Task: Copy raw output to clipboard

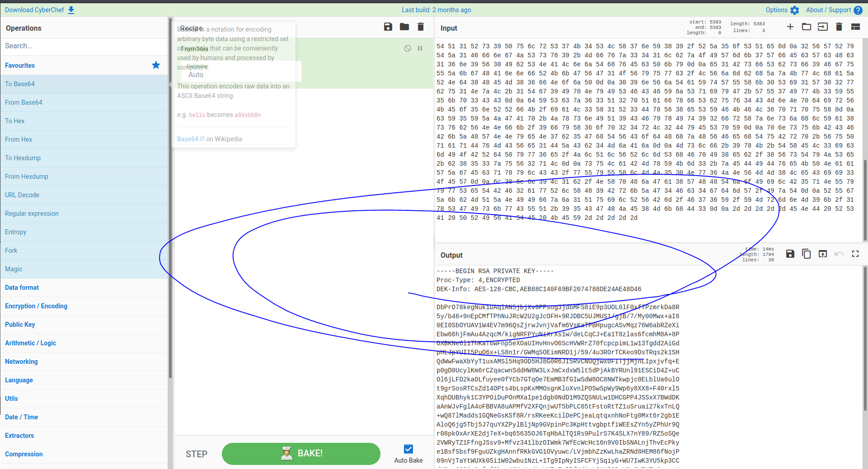Action: pos(807,254)
